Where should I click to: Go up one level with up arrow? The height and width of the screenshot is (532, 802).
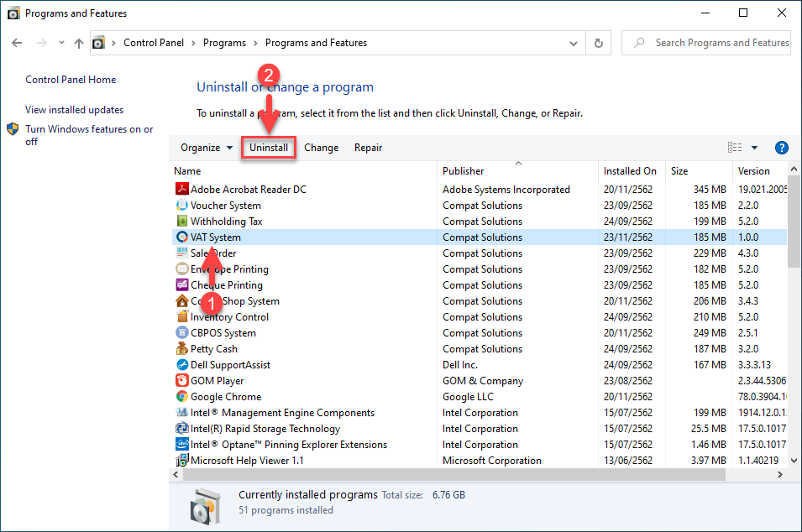[x=78, y=43]
